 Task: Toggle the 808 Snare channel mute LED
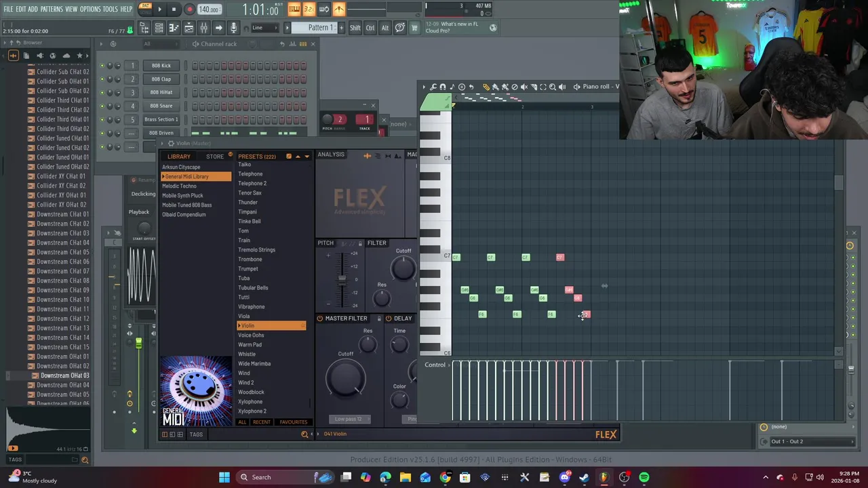102,106
